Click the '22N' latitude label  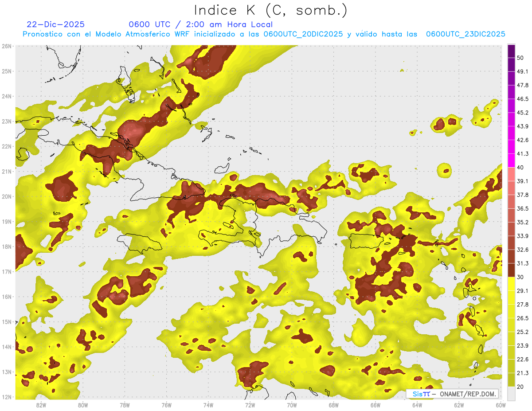pos(7,146)
